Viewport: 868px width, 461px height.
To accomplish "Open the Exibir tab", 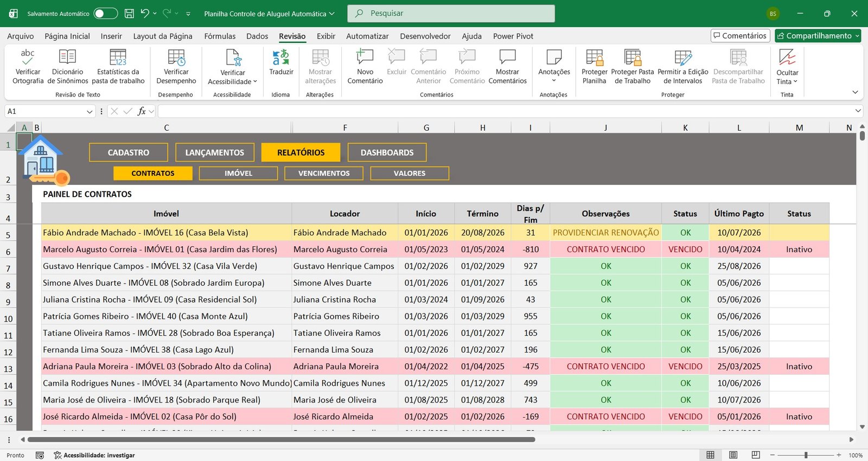I will coord(326,36).
